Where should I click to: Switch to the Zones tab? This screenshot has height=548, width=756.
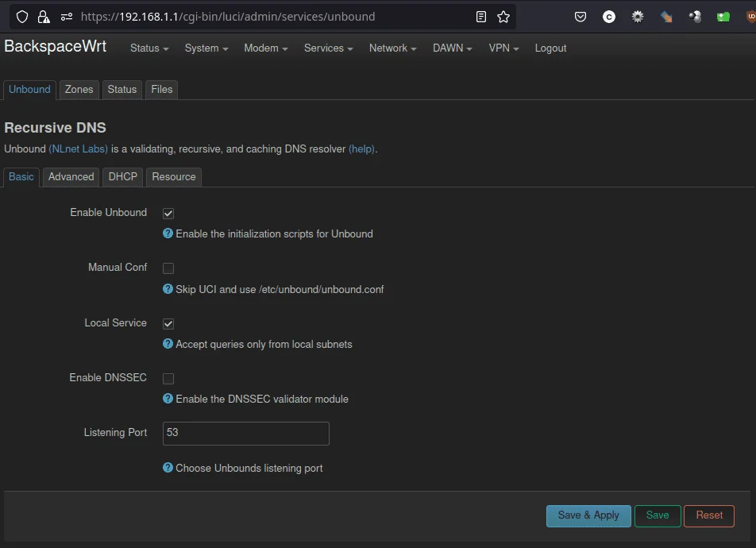click(79, 90)
